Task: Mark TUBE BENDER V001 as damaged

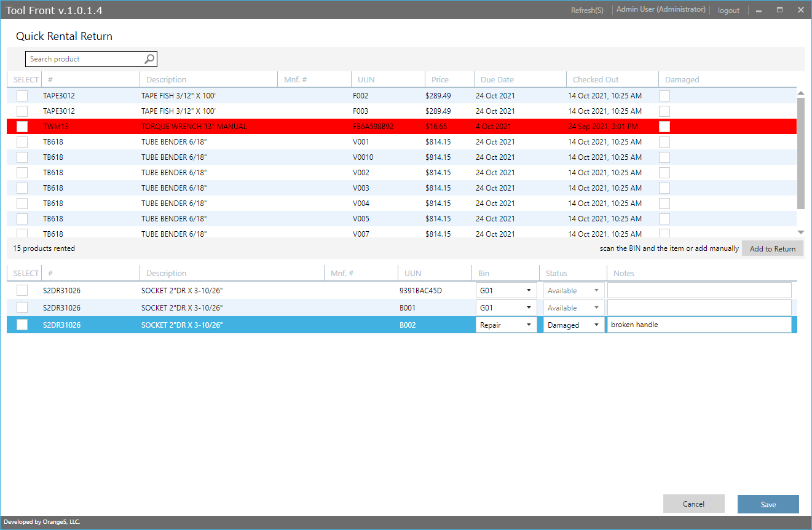Action: tap(664, 142)
